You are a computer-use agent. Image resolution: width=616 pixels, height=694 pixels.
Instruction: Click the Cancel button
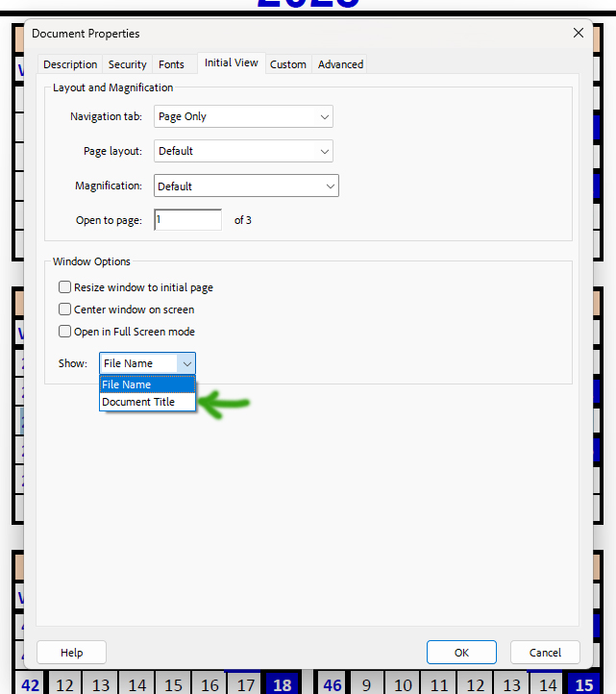pyautogui.click(x=545, y=653)
